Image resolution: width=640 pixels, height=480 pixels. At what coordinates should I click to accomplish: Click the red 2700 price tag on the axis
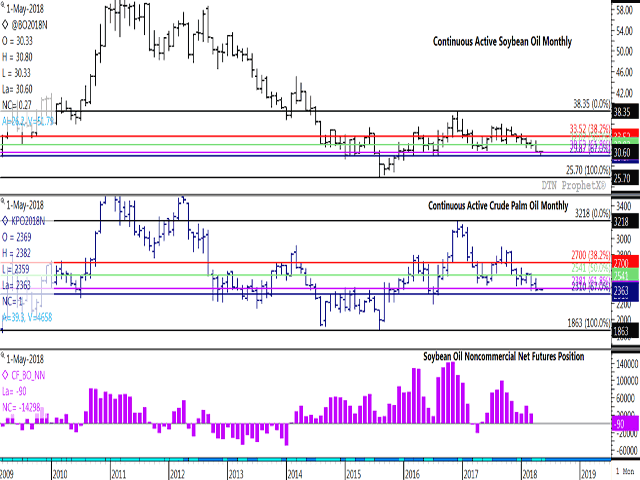625,262
